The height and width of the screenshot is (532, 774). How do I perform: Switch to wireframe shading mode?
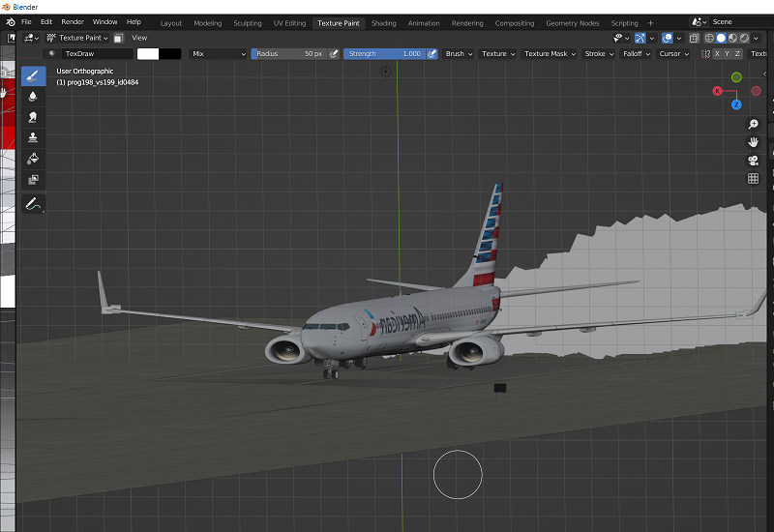[709, 38]
